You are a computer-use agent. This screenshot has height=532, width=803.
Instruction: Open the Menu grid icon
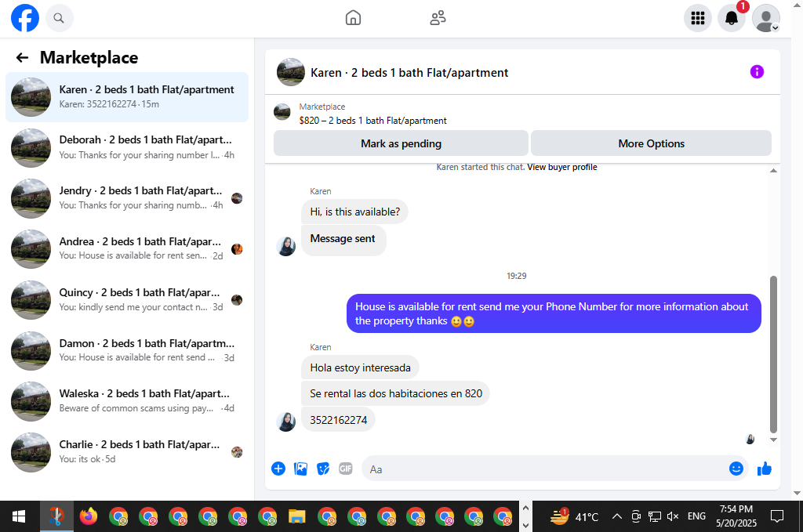pos(697,19)
